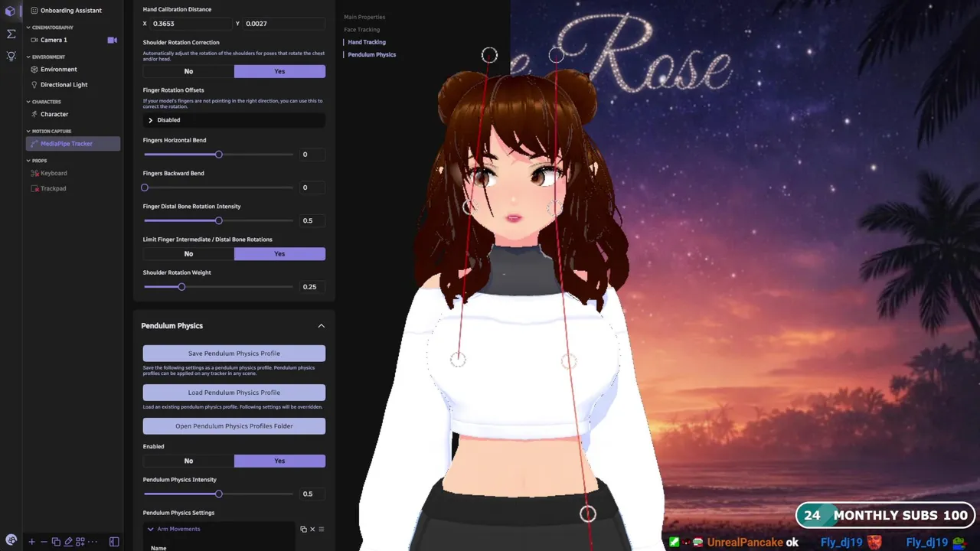Toggle the sidebar layout panel icon
This screenshot has height=551, width=980.
[x=114, y=542]
